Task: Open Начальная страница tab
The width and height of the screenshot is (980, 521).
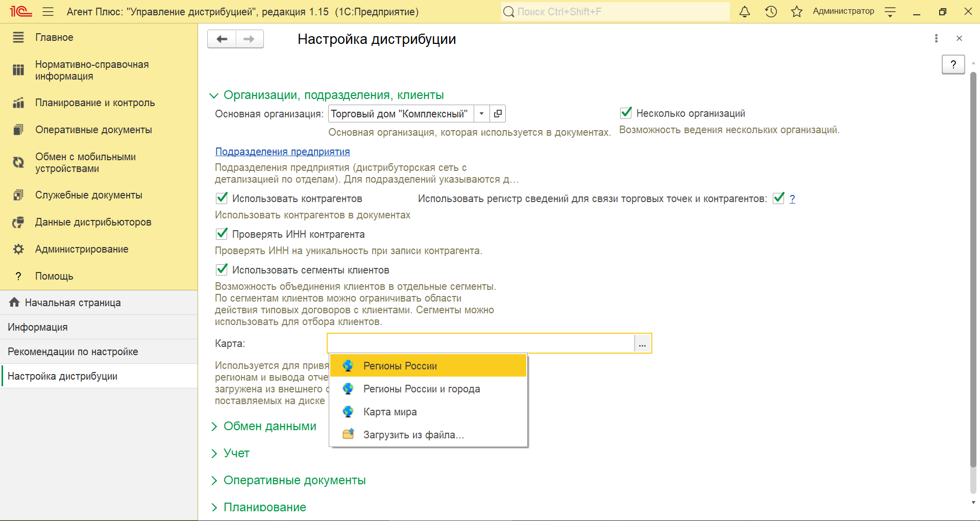Action: click(99, 303)
